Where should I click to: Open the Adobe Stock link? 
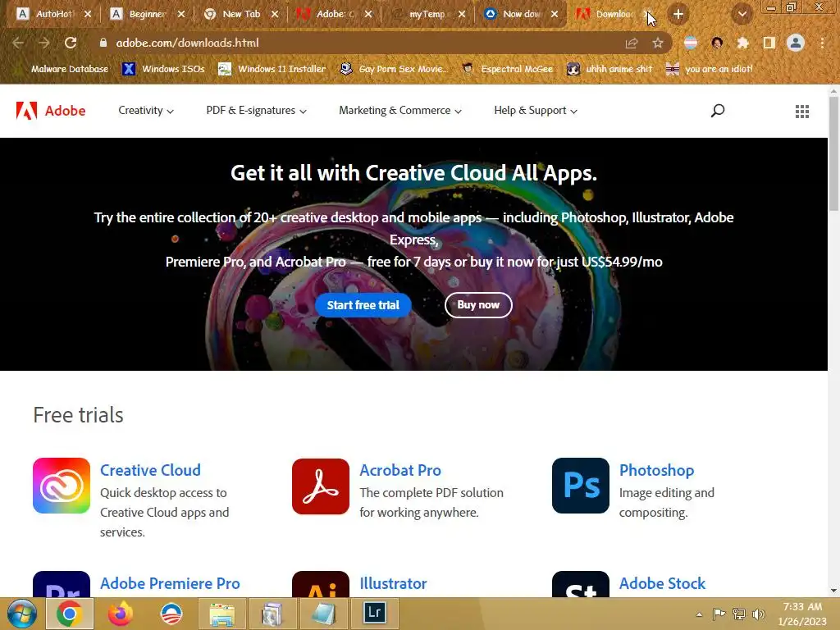[x=663, y=583]
